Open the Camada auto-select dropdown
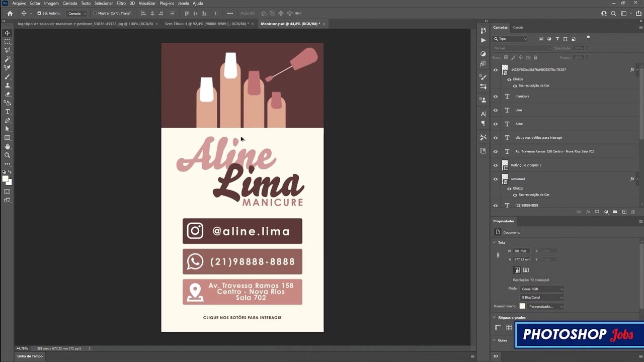 tap(77, 14)
